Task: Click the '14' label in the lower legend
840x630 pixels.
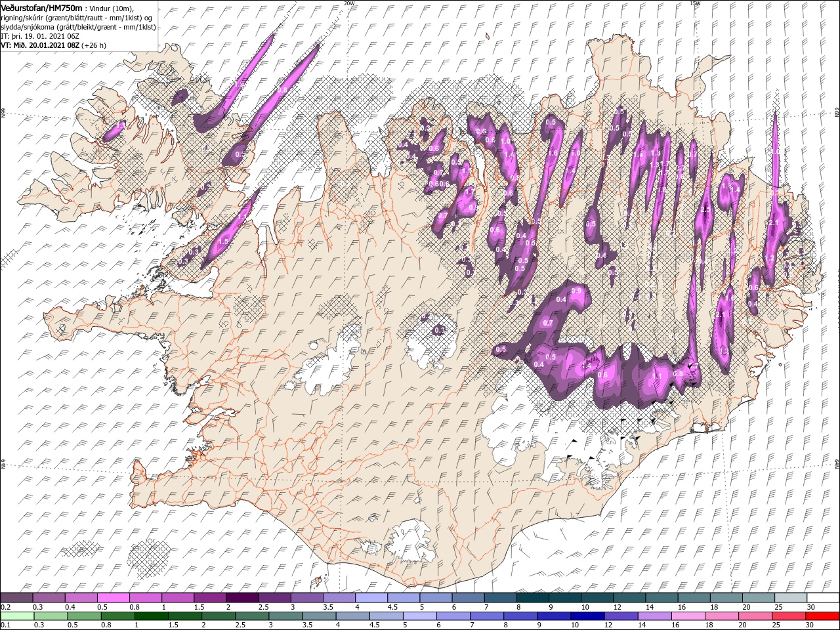Action: pos(642,625)
